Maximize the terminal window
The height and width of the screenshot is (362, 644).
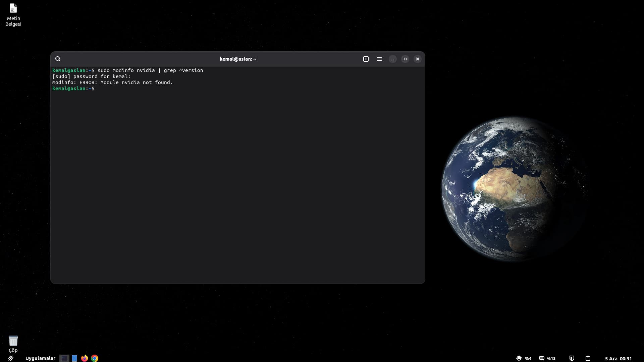(405, 59)
